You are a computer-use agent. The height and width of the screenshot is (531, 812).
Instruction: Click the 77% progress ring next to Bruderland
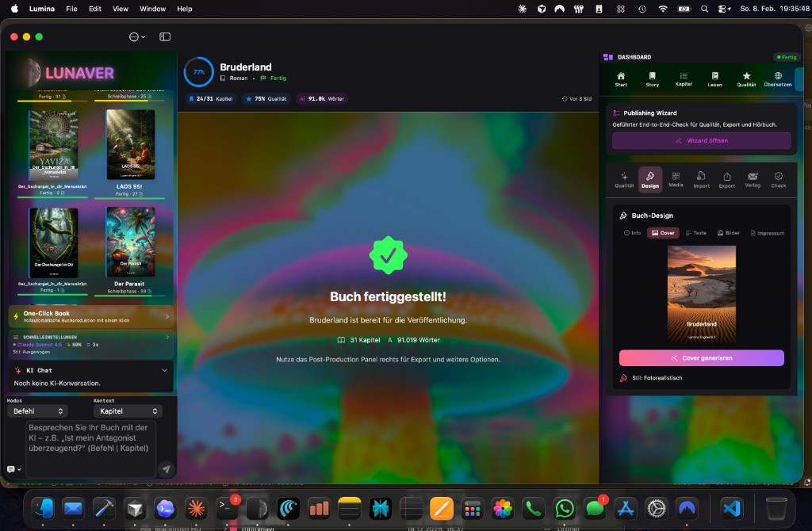pos(199,71)
